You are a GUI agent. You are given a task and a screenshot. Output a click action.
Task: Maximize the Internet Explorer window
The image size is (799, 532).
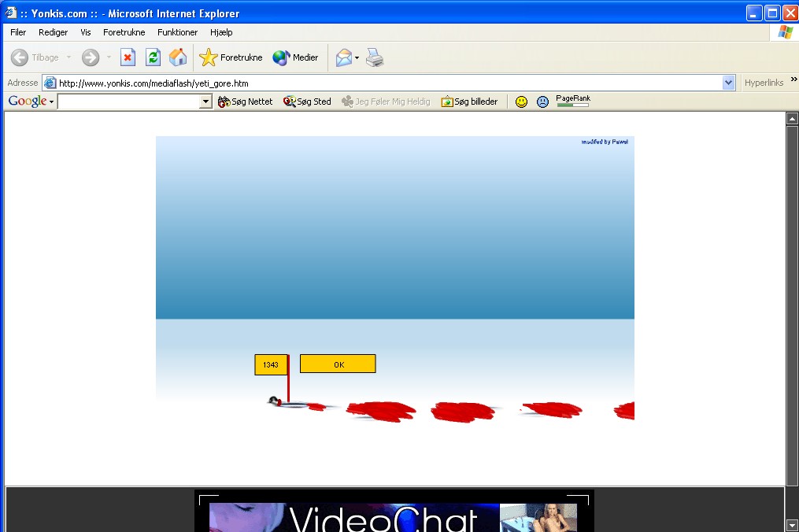click(772, 13)
